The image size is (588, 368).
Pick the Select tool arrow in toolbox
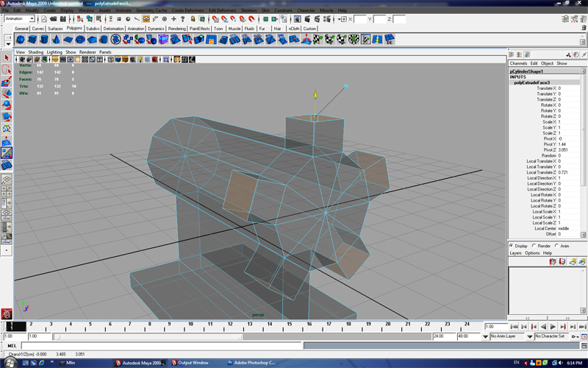[6, 57]
